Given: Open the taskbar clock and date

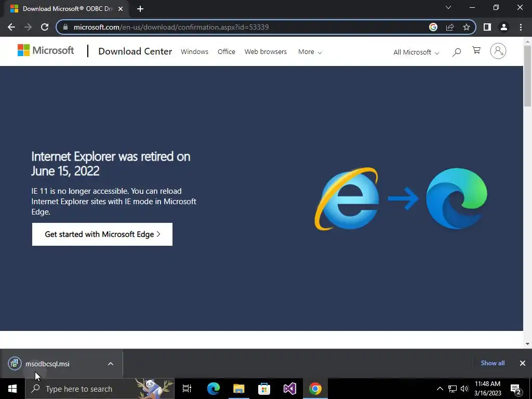Looking at the screenshot, I should click(x=487, y=389).
